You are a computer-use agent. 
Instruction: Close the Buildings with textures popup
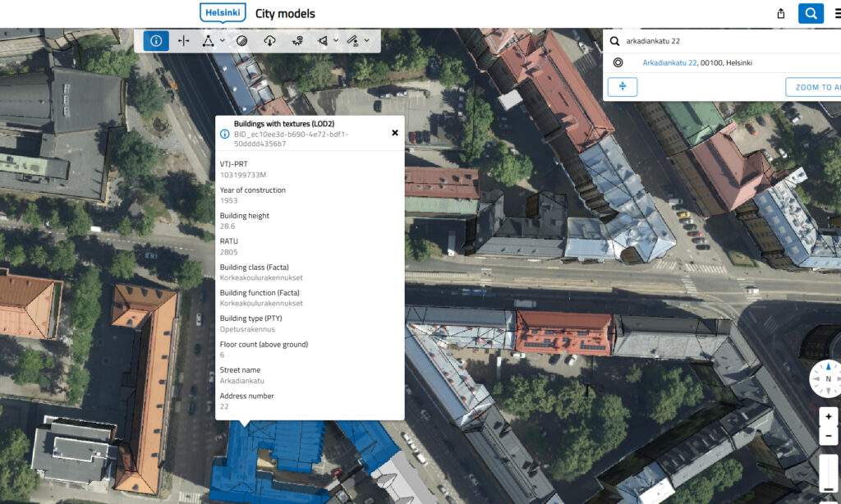(395, 132)
